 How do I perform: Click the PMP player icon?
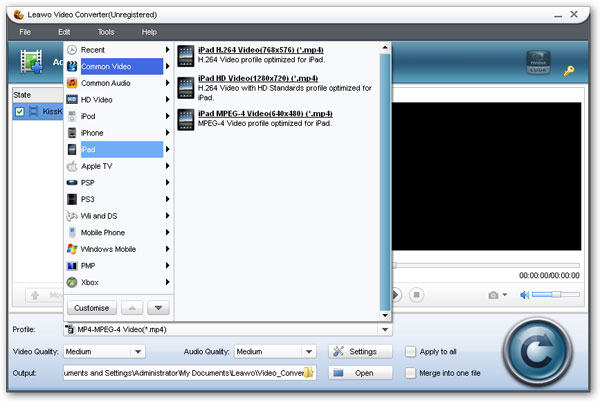pyautogui.click(x=72, y=266)
